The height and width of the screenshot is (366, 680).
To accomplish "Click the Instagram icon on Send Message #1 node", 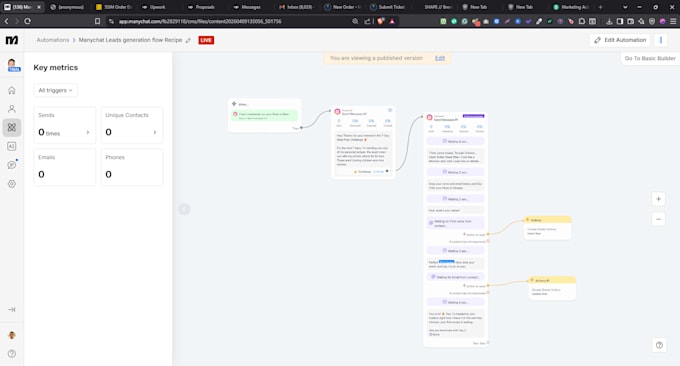I will [429, 117].
